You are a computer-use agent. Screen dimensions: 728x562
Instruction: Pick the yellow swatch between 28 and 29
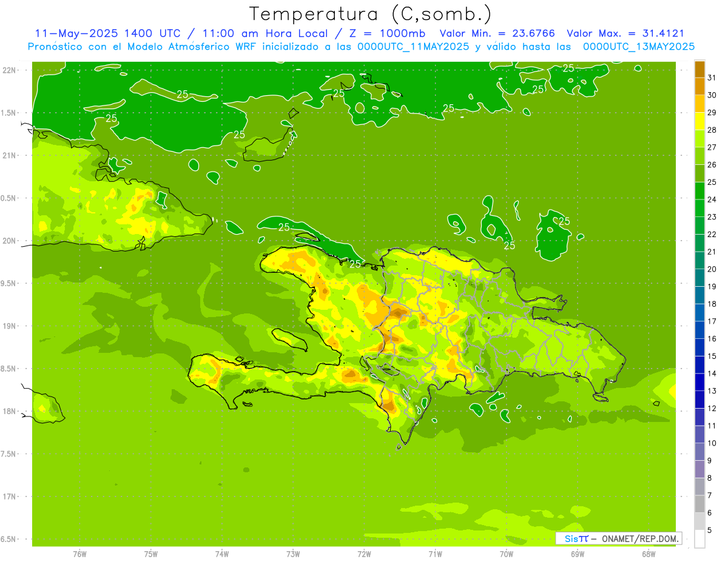699,121
